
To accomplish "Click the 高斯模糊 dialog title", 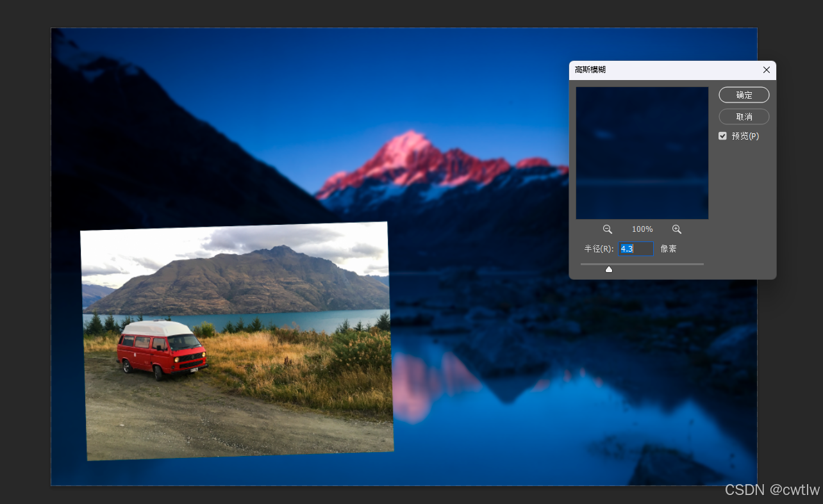I will 590,70.
